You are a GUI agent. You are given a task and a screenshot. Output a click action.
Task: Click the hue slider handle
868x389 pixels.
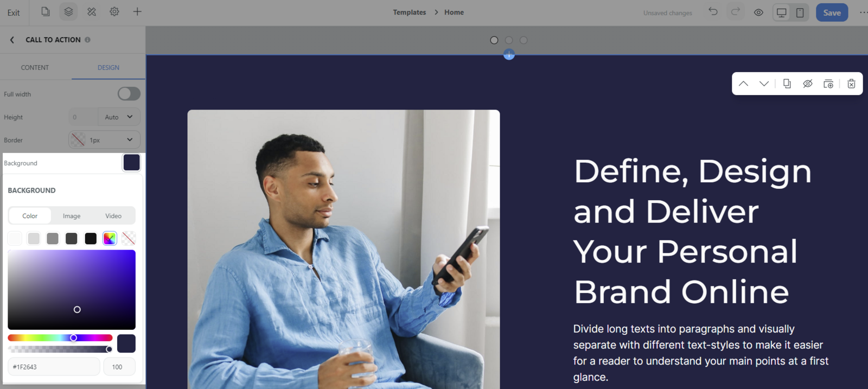[73, 337]
